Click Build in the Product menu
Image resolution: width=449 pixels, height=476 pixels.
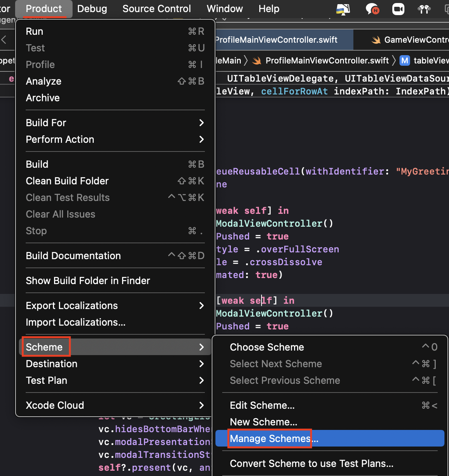(115, 164)
